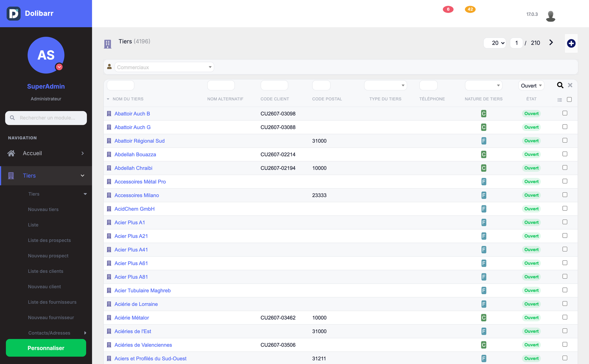This screenshot has height=364, width=589.
Task: Click the Rechercher un module search field
Action: coord(46,118)
